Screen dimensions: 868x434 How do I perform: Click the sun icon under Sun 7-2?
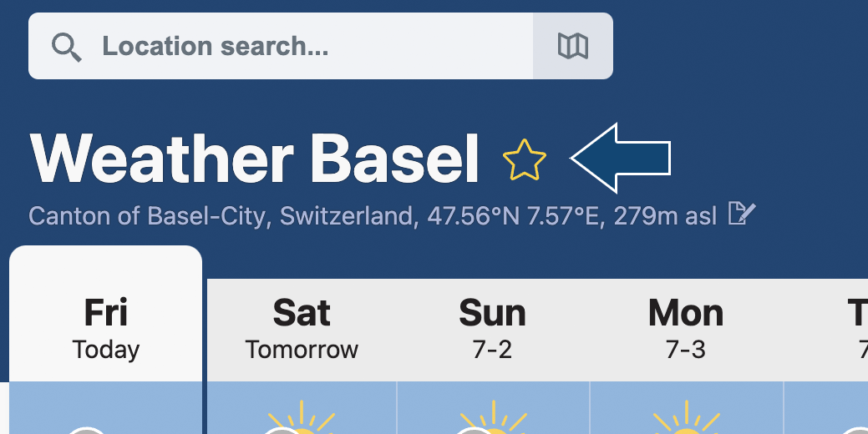point(491,418)
